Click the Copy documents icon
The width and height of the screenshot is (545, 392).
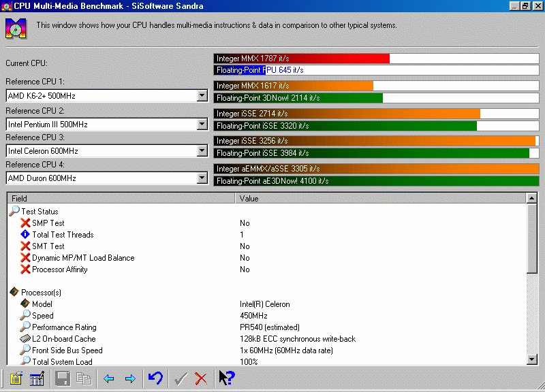[x=84, y=378]
